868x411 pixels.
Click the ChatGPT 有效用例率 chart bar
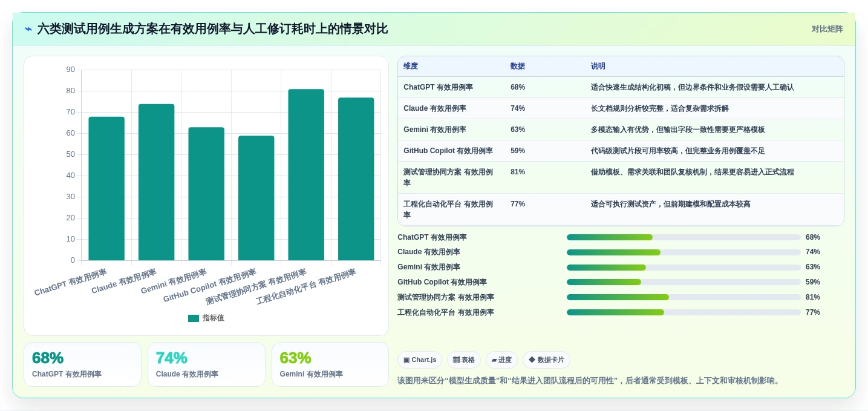pos(106,189)
